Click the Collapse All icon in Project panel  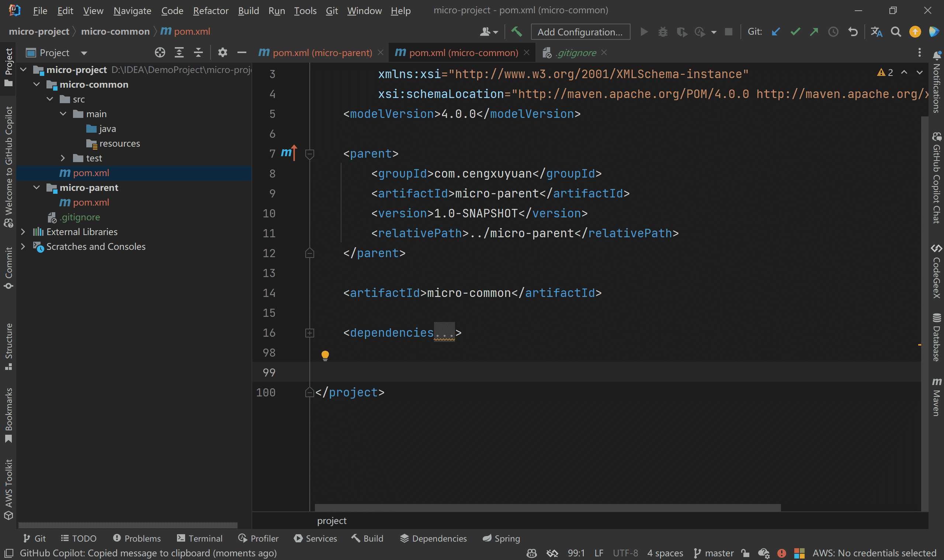(198, 52)
